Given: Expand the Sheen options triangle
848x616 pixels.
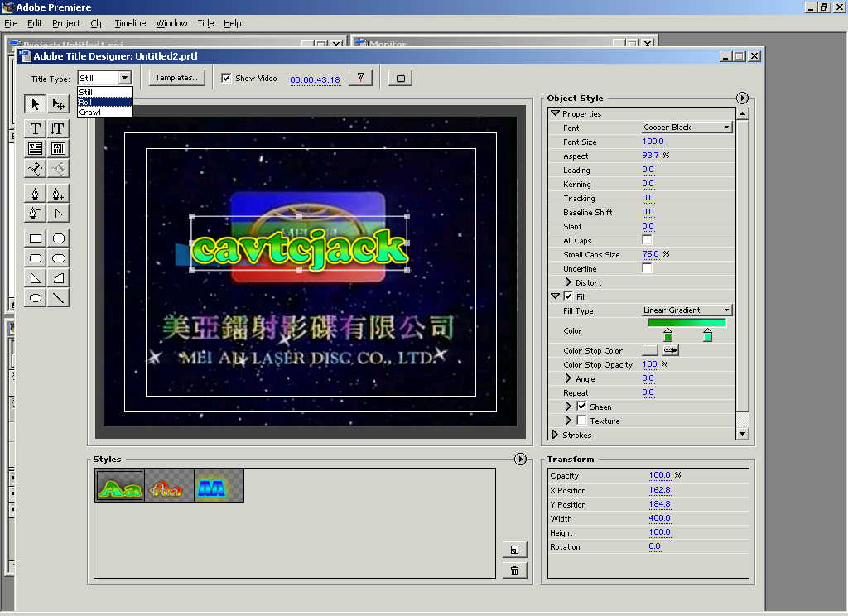Looking at the screenshot, I should click(x=568, y=407).
